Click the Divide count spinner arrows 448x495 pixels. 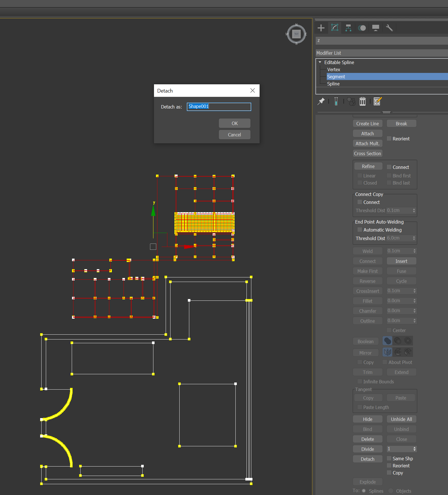(x=414, y=449)
